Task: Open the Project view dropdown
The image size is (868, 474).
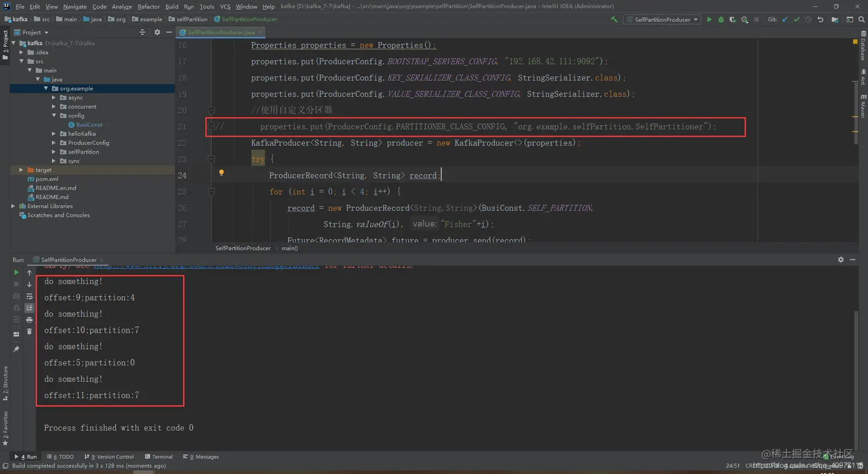Action: coord(32,32)
